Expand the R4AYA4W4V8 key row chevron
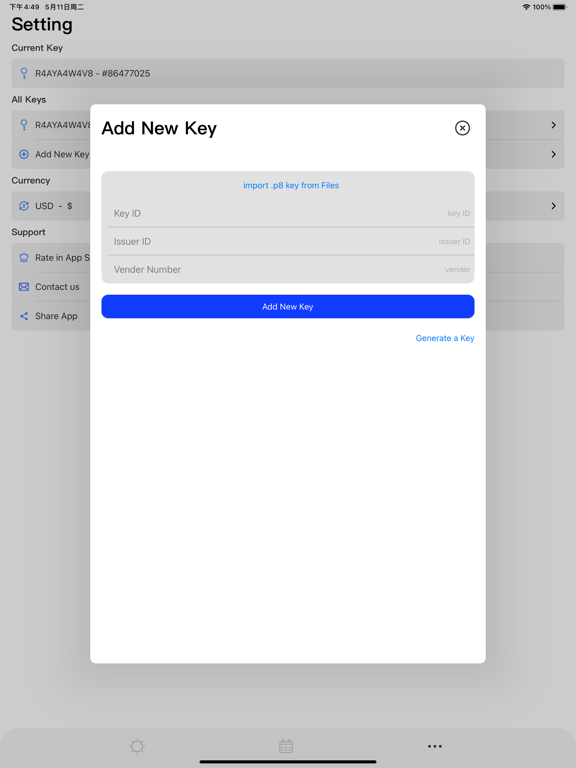 click(553, 125)
